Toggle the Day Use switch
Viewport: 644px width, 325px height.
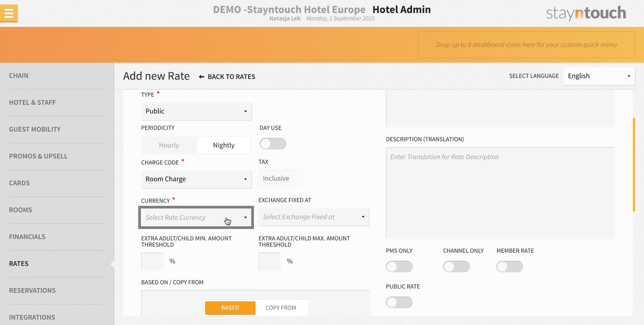click(273, 144)
